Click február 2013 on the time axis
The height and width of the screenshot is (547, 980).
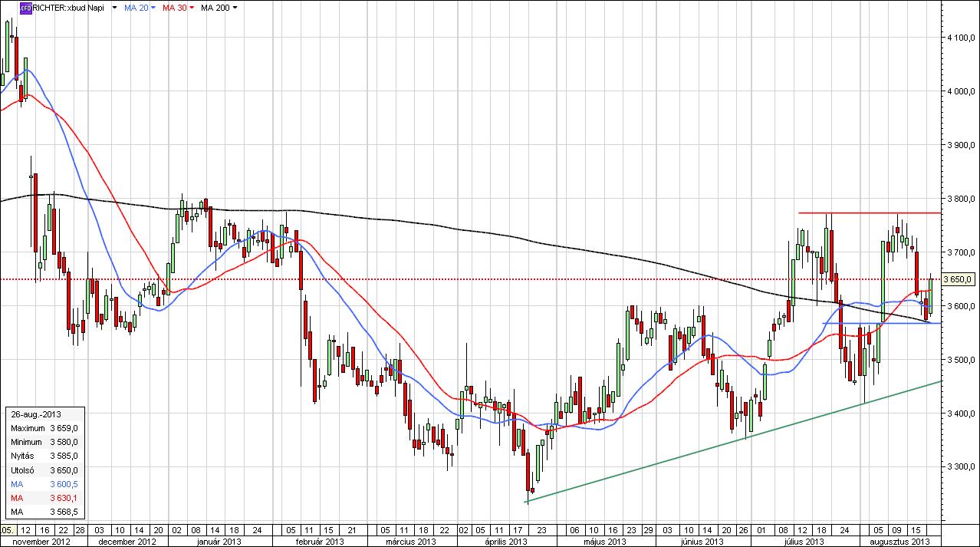pos(320,542)
